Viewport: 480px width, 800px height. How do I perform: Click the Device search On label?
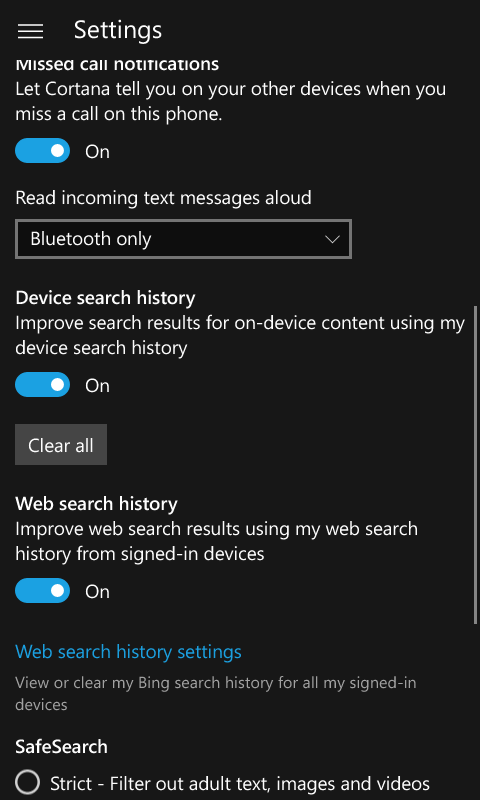click(x=97, y=385)
